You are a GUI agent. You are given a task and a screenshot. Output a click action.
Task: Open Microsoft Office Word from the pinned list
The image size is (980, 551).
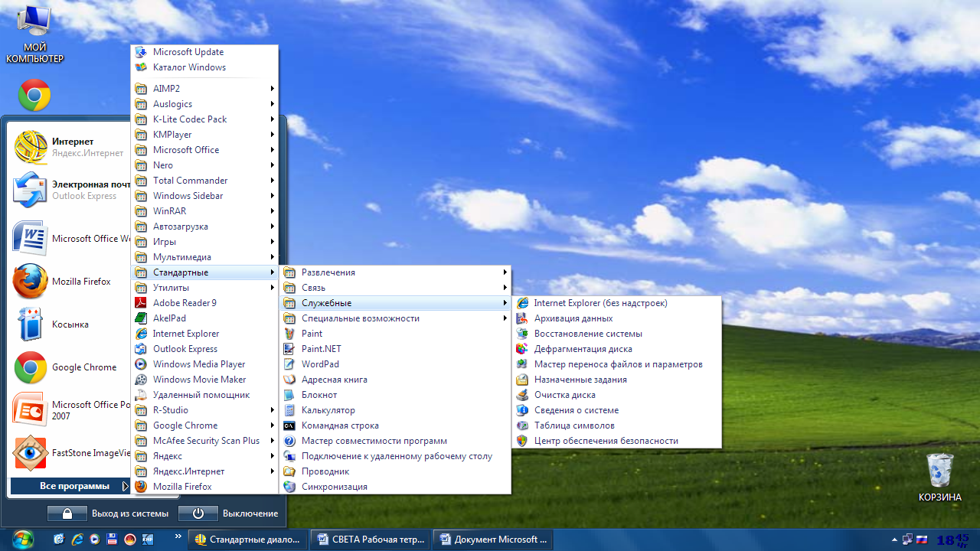[70, 239]
